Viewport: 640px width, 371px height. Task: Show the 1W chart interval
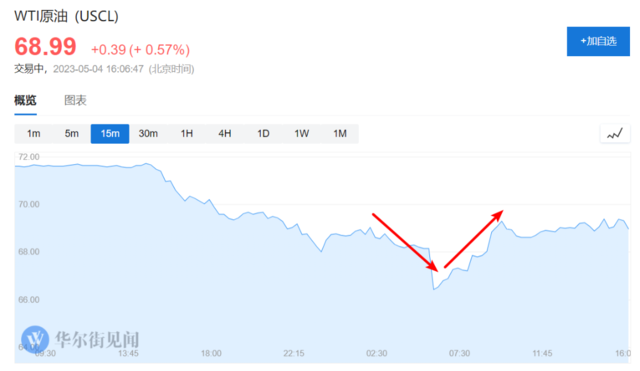302,133
